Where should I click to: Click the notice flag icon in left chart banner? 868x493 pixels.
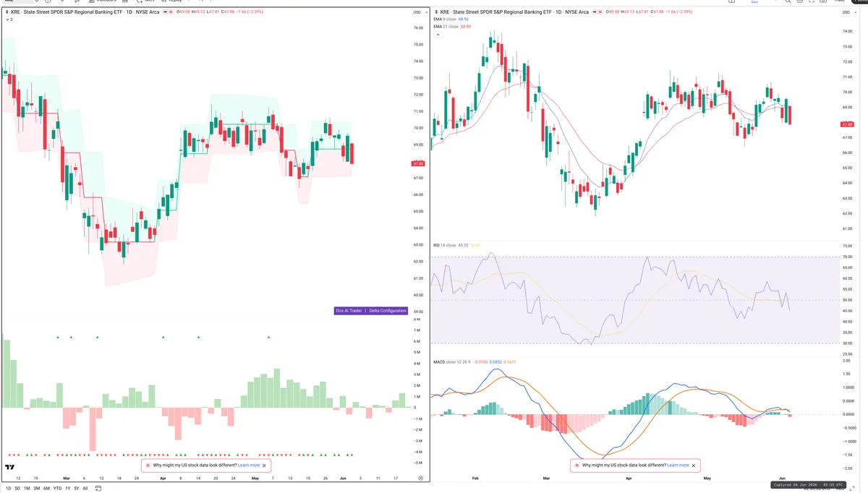148,466
